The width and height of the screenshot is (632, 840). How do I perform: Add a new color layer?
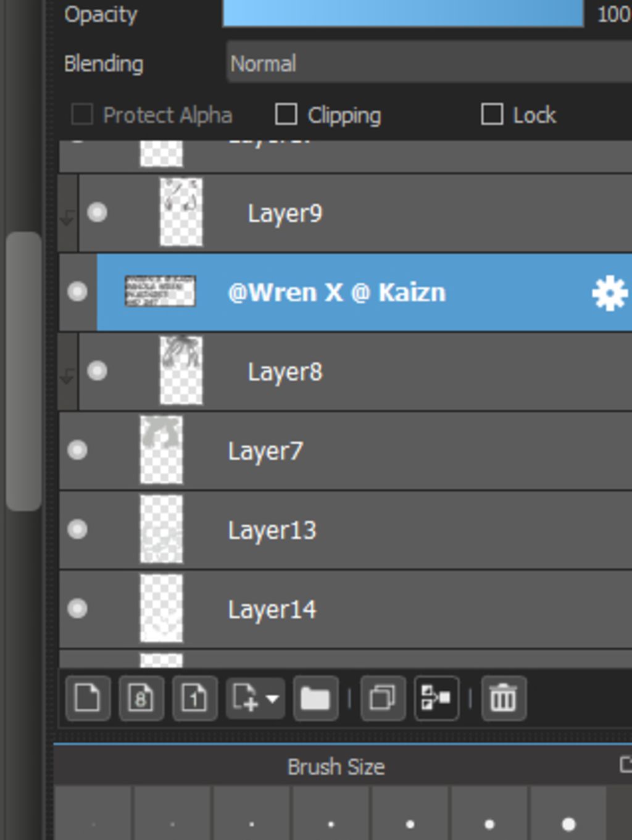click(87, 698)
